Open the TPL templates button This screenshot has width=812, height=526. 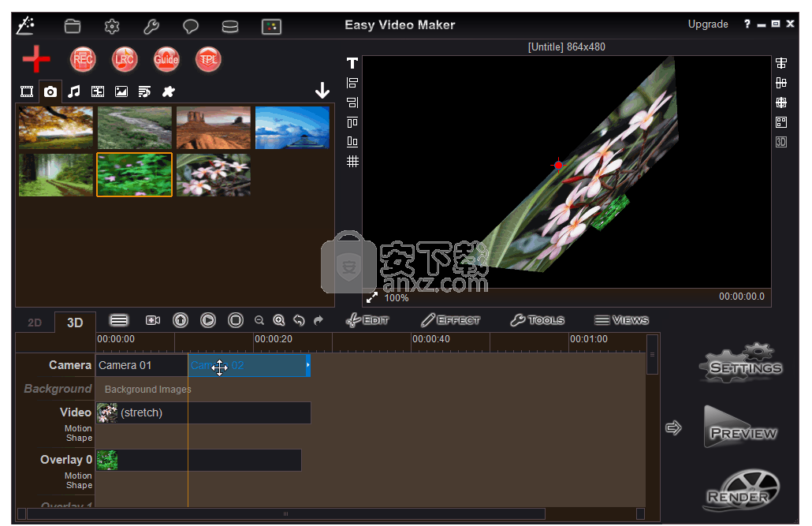coord(208,60)
